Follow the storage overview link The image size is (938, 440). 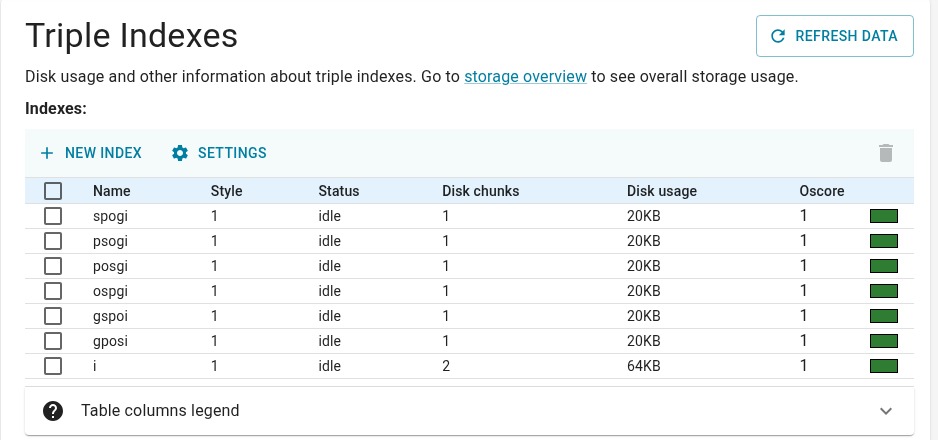525,77
